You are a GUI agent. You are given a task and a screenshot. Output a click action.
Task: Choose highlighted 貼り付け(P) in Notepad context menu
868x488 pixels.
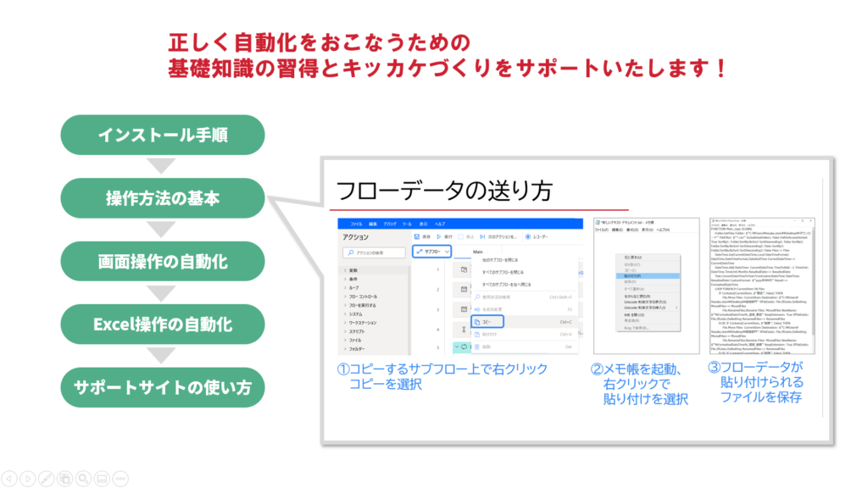(648, 275)
